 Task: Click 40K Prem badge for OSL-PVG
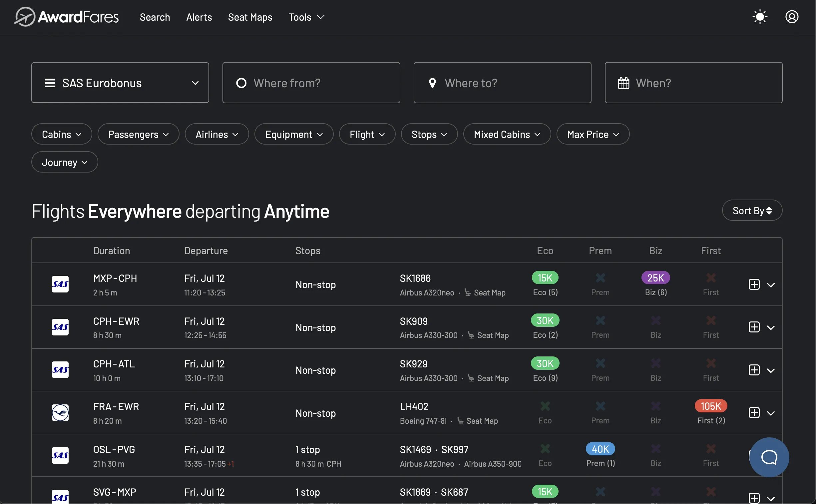pos(601,449)
